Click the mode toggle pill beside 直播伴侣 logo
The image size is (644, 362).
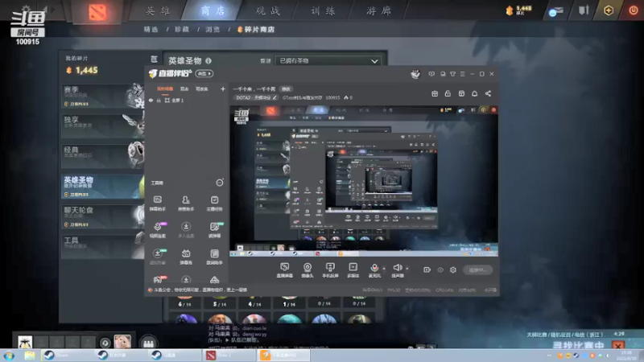[204, 73]
